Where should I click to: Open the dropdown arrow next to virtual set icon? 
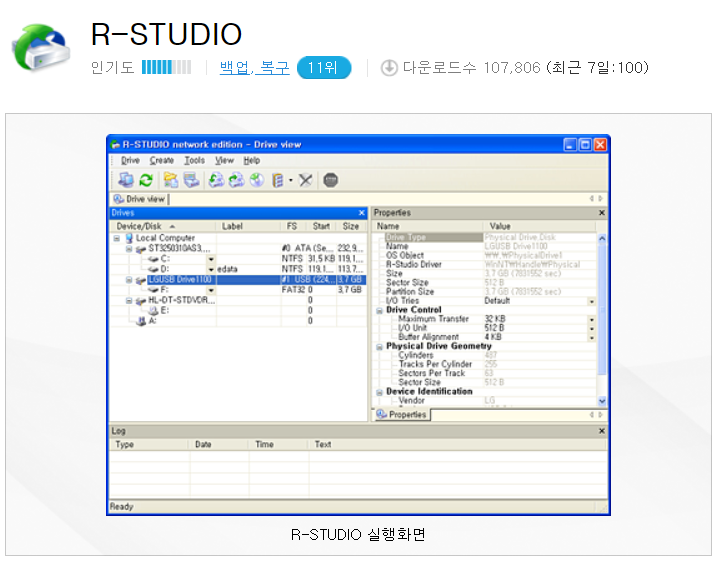click(291, 180)
